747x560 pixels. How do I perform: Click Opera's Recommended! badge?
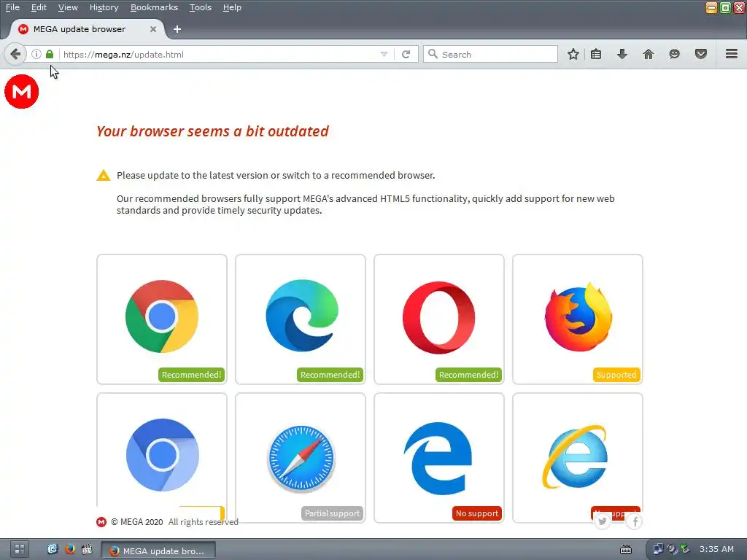(x=468, y=375)
